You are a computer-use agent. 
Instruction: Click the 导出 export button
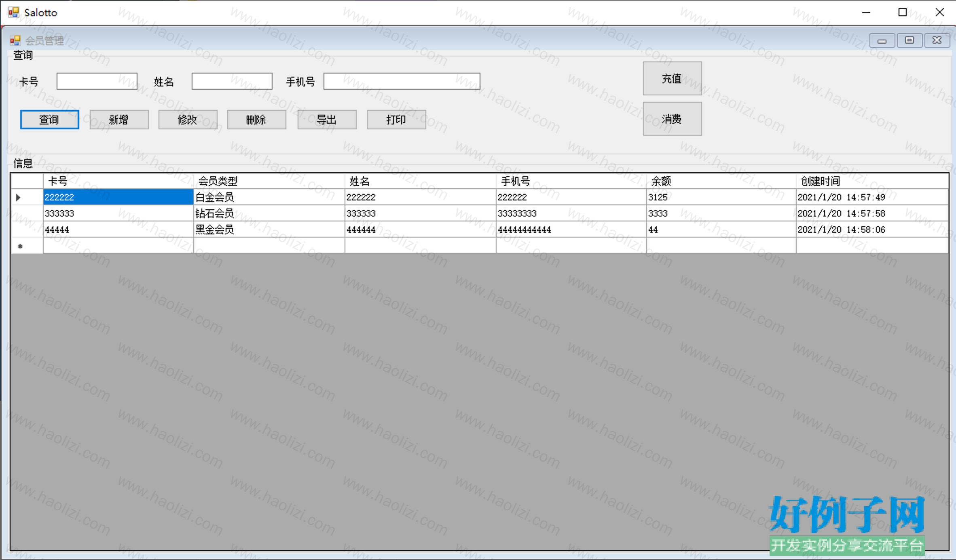coord(327,120)
